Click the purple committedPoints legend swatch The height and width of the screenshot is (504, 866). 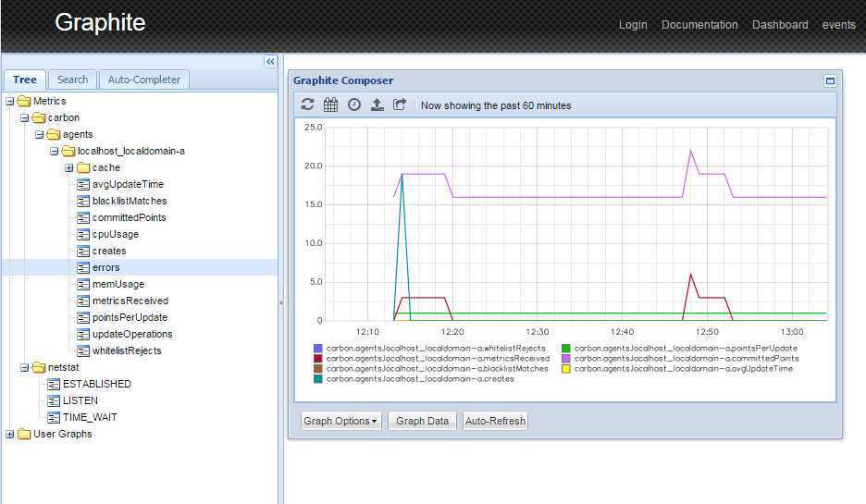coord(566,359)
